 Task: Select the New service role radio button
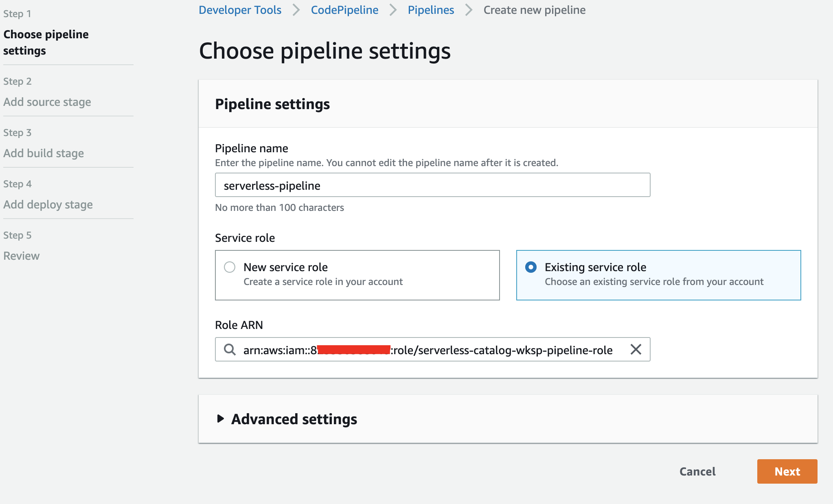click(x=230, y=267)
